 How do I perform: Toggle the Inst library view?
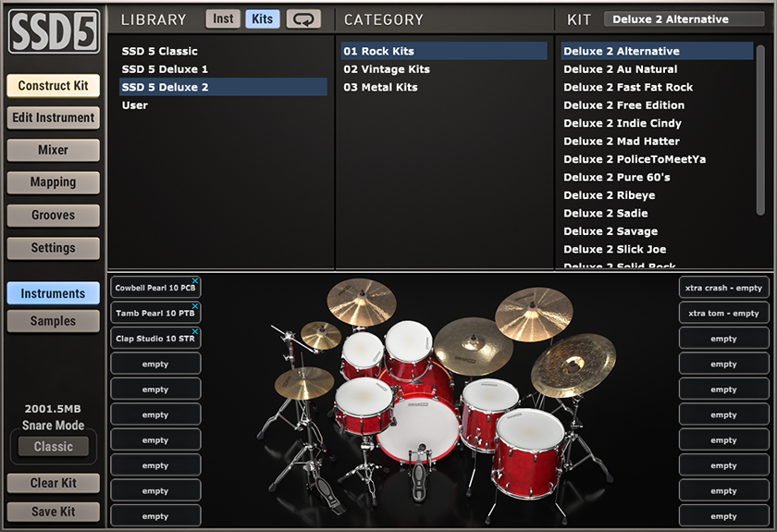pos(223,19)
